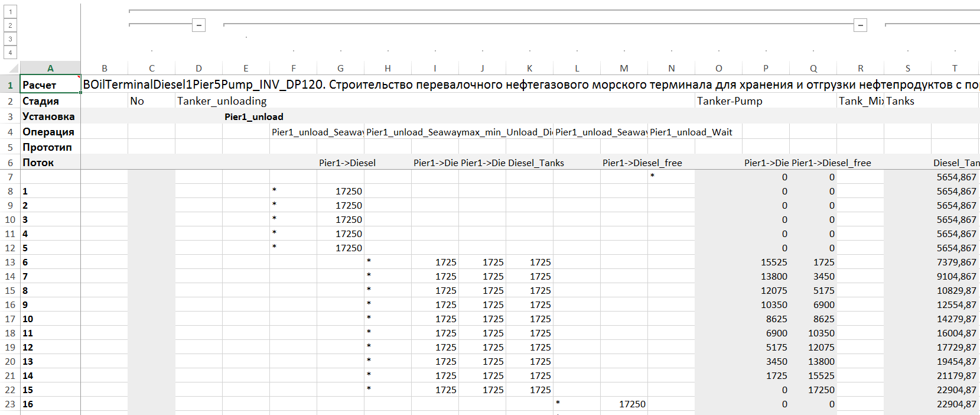Select row 6 header
Viewport: 980px width, 415px height.
pos(10,163)
